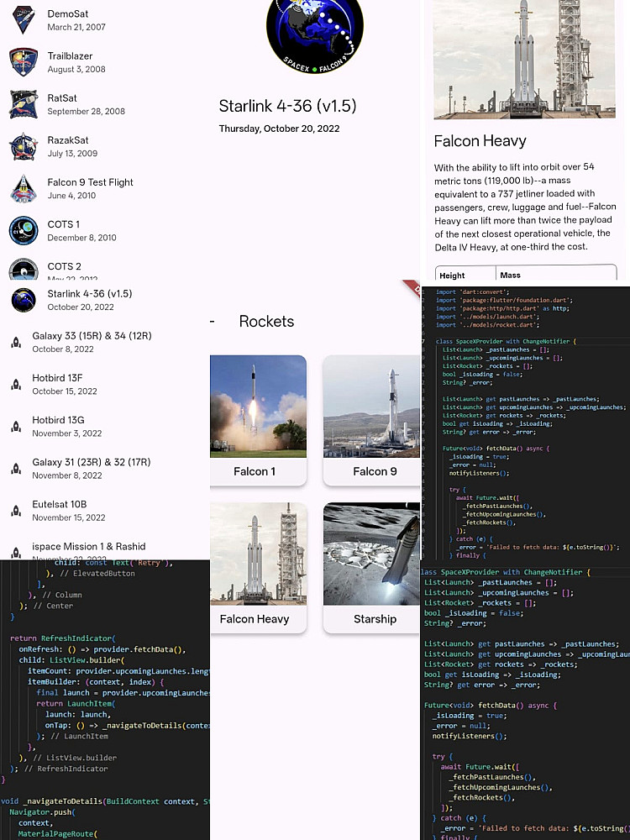The image size is (630, 840).
Task: Click the return RefreshIndicator( code line
Action: (63, 638)
